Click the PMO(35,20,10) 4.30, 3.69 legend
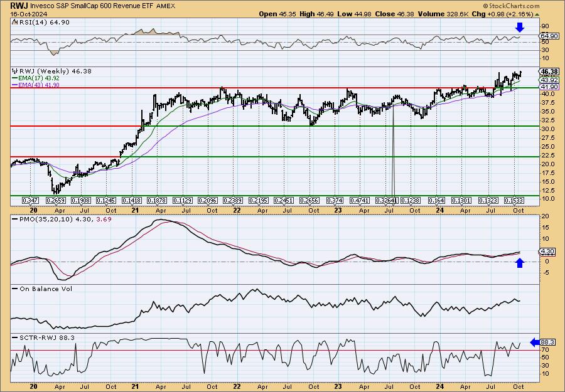Screen dimensions: 565x392 coord(62,219)
